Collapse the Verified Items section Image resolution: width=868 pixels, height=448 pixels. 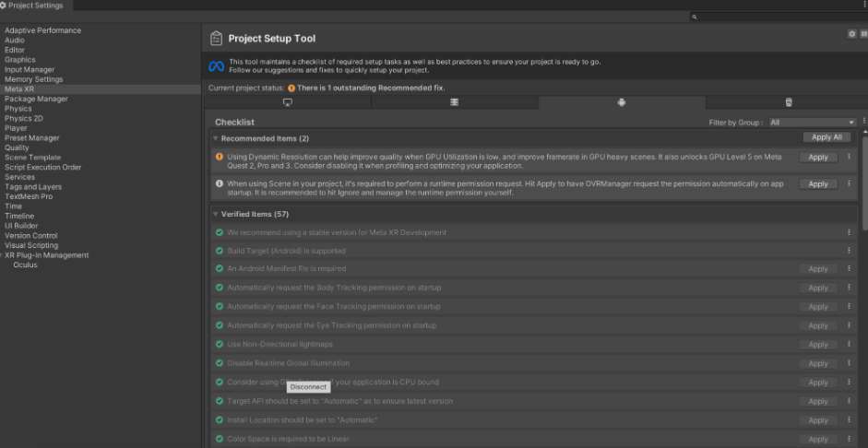click(x=216, y=214)
